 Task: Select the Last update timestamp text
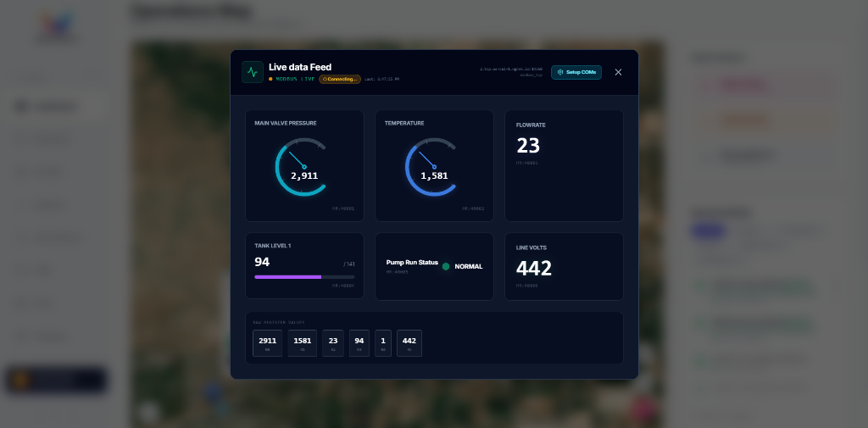coord(381,79)
